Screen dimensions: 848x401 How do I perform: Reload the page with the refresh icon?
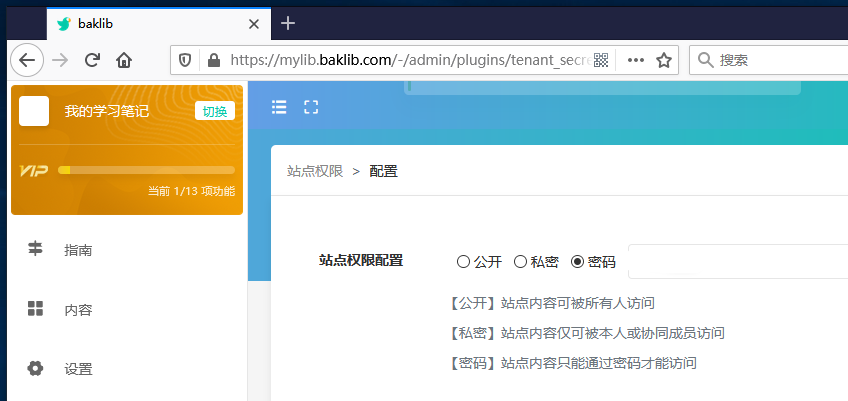click(92, 60)
